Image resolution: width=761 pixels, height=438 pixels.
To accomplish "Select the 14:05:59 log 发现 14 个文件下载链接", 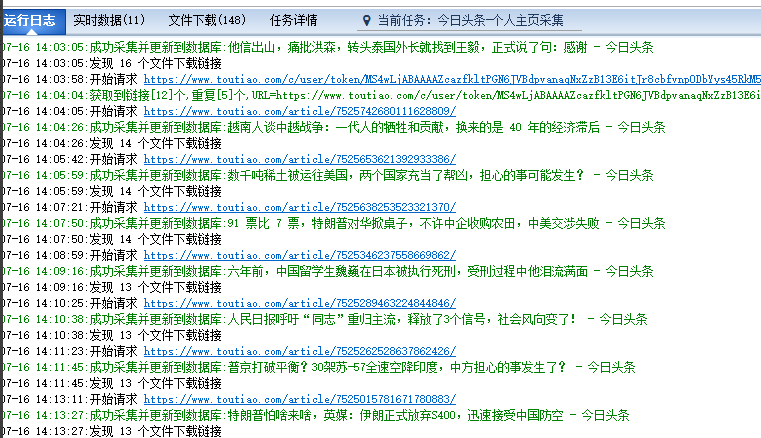I will pyautogui.click(x=111, y=191).
